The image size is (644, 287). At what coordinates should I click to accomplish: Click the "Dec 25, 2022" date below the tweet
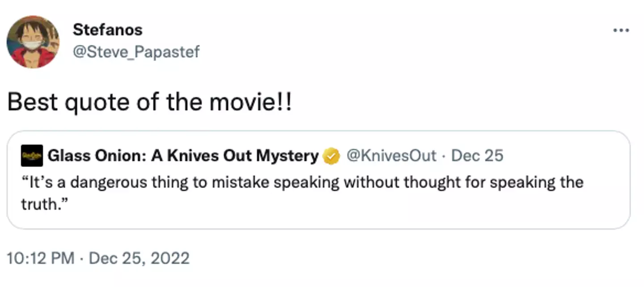pyautogui.click(x=139, y=259)
